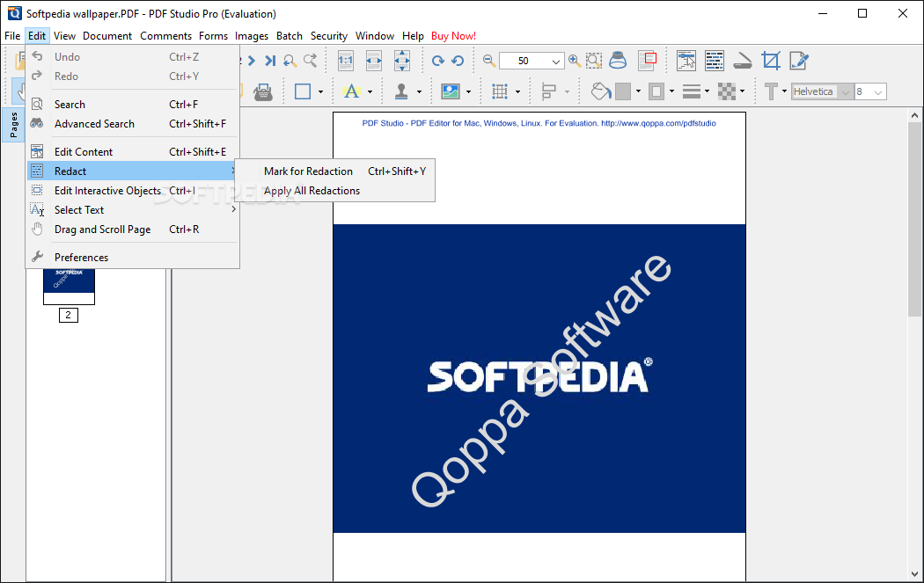Click the scanner icon

[x=743, y=62]
